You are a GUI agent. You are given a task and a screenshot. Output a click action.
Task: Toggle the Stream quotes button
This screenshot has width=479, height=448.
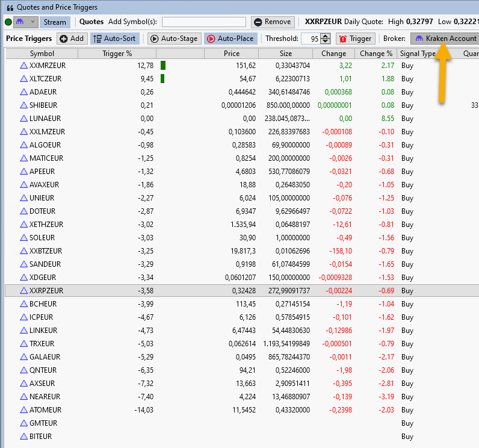pos(55,22)
